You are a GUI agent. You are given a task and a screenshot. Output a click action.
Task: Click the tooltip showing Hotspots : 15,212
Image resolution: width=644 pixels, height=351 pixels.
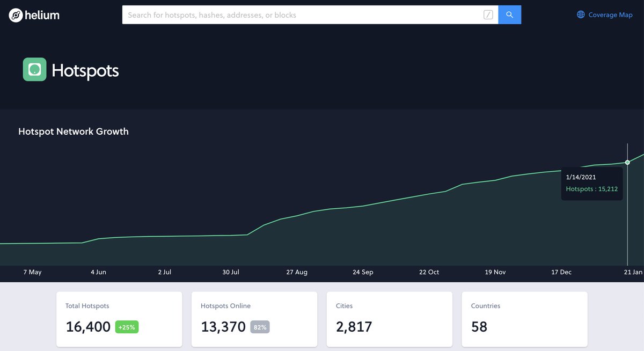point(592,189)
